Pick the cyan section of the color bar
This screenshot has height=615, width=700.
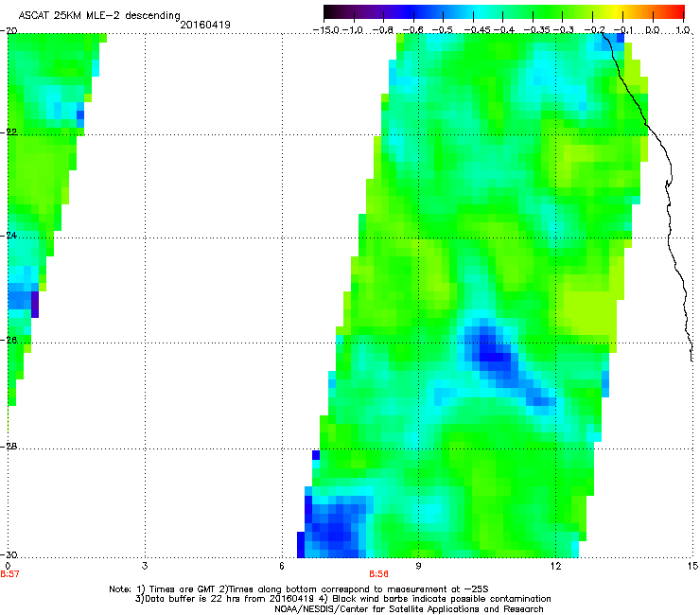point(480,12)
